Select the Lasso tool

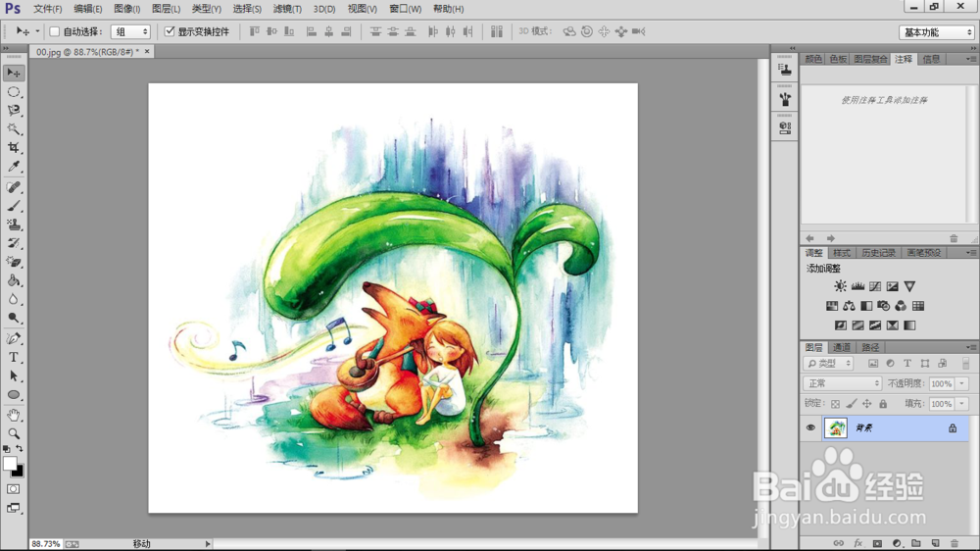pos(13,111)
